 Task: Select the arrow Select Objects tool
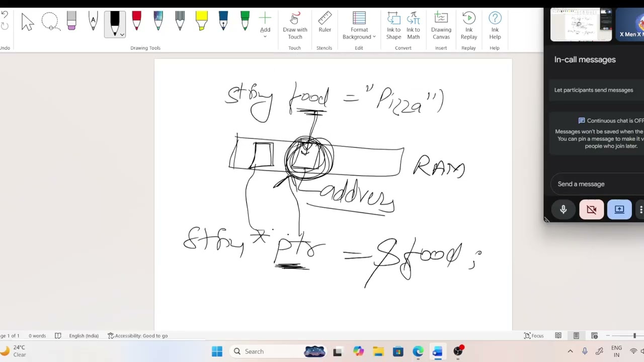[27, 23]
